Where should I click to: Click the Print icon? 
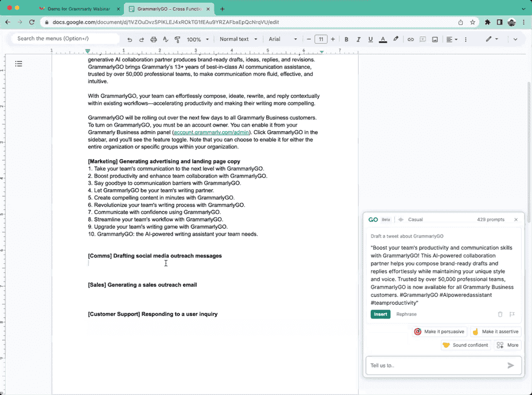coord(154,39)
